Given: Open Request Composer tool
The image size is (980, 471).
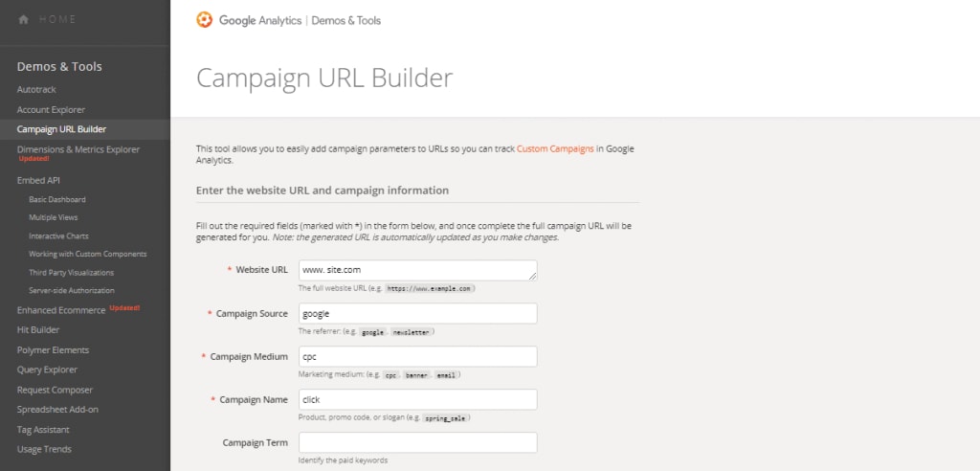Looking at the screenshot, I should tap(55, 390).
